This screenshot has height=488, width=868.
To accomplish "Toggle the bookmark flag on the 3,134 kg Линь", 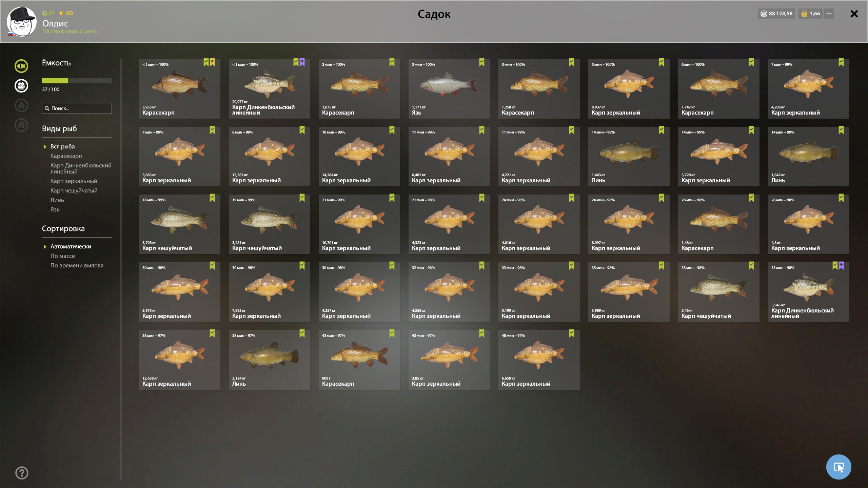I will [x=302, y=333].
